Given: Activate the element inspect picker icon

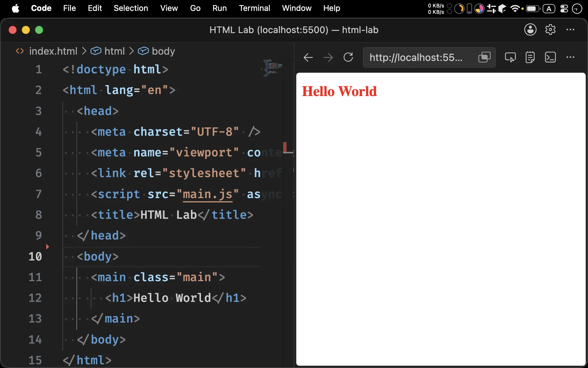Looking at the screenshot, I should pyautogui.click(x=510, y=57).
